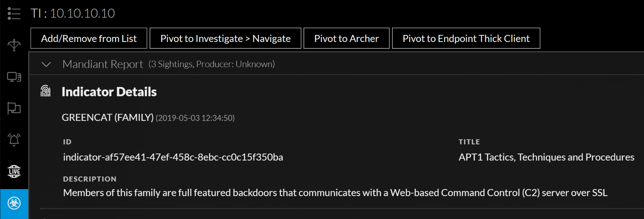Open the computer hosts sidebar icon
Viewport: 644px width, 219px height.
tap(14, 77)
